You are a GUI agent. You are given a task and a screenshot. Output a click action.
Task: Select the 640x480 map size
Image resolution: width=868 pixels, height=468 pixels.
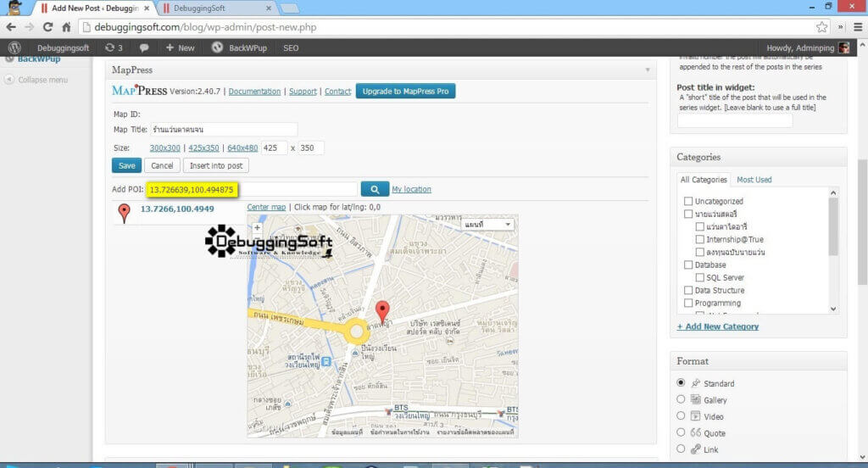[242, 148]
